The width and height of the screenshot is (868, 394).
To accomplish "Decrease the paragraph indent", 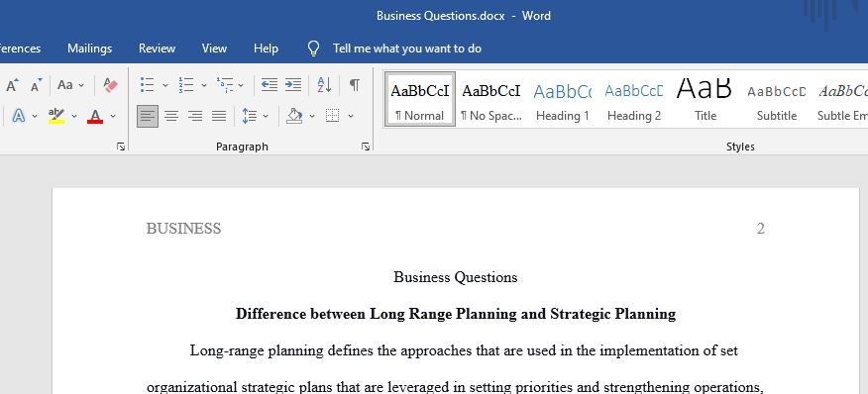I will tap(270, 85).
